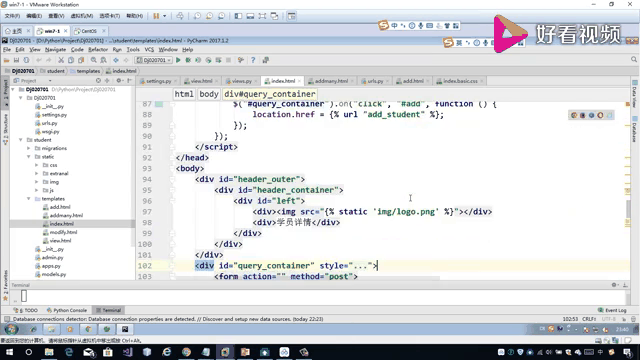This screenshot has width=640, height=360.
Task: Click the Terminal panel settings gear
Action: (614, 285)
